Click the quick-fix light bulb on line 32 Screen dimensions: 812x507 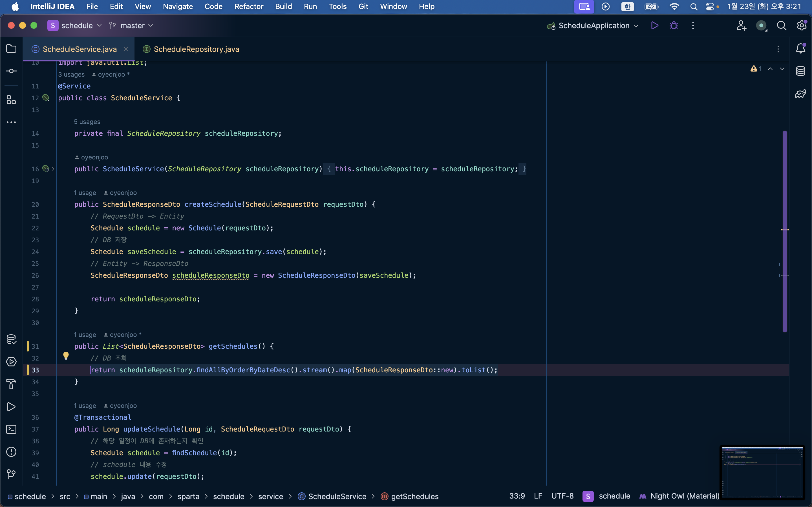coord(66,355)
